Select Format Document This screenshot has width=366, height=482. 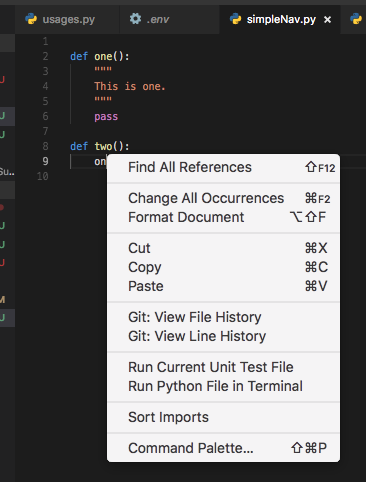click(223, 217)
